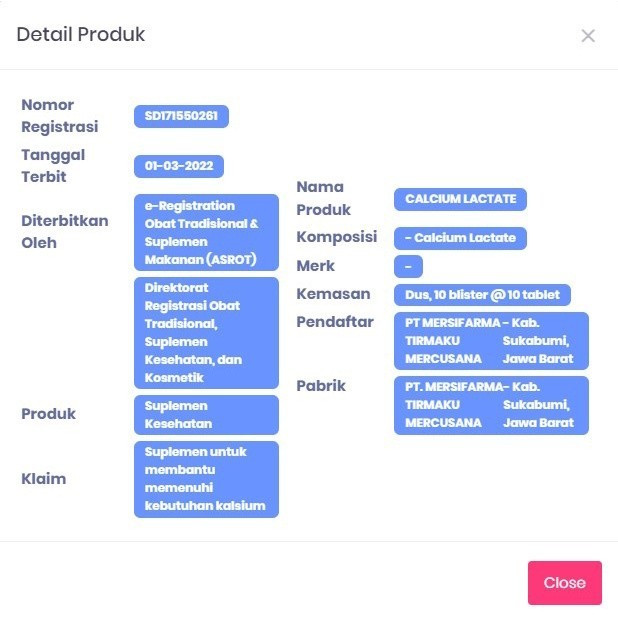
Task: Click the dash badge beside Merk
Action: tap(408, 267)
